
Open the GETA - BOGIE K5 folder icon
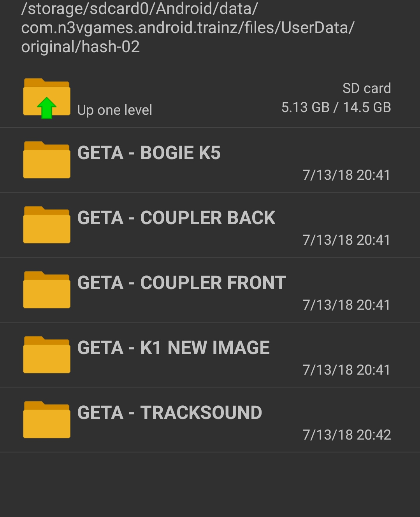point(47,160)
